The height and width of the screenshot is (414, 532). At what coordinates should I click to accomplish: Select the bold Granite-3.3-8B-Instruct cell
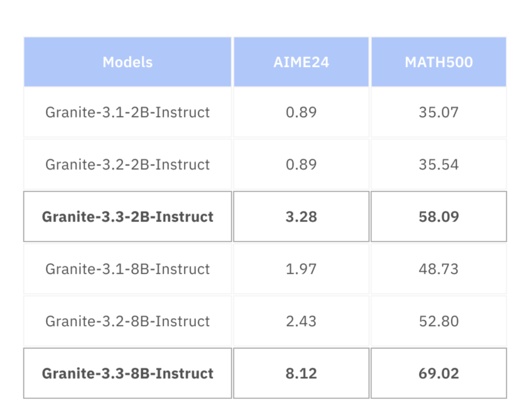pos(127,373)
